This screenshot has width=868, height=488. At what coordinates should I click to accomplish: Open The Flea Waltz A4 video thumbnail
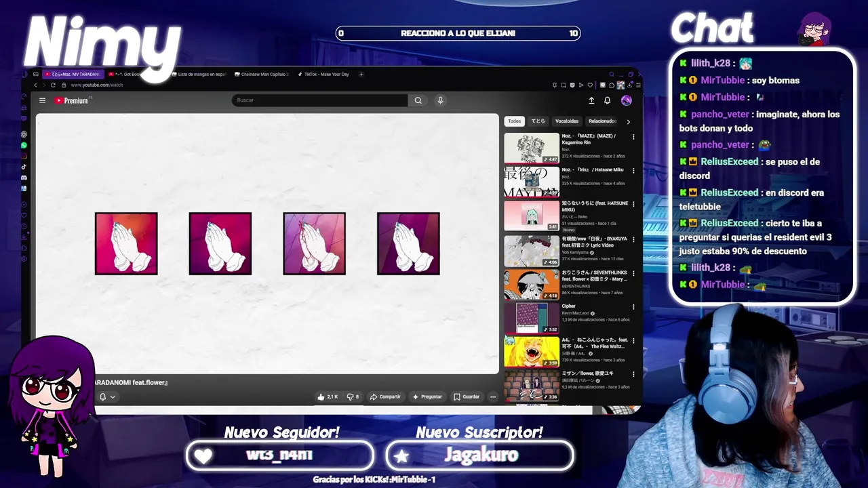pyautogui.click(x=532, y=352)
